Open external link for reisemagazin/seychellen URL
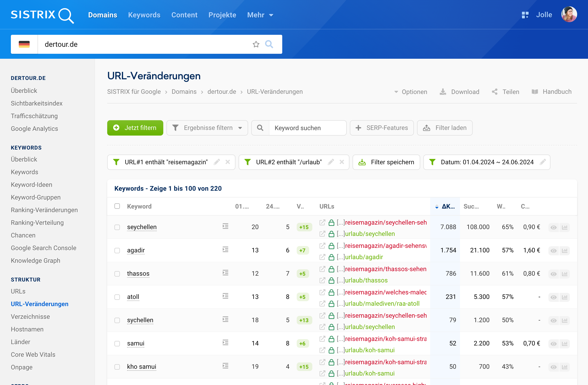588x385 pixels. (x=322, y=223)
